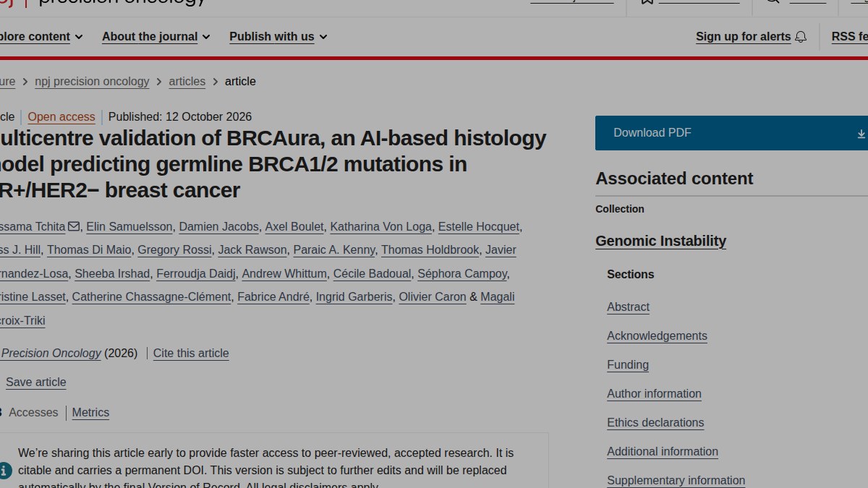
Task: Click the Cite this article link
Action: coord(191,353)
